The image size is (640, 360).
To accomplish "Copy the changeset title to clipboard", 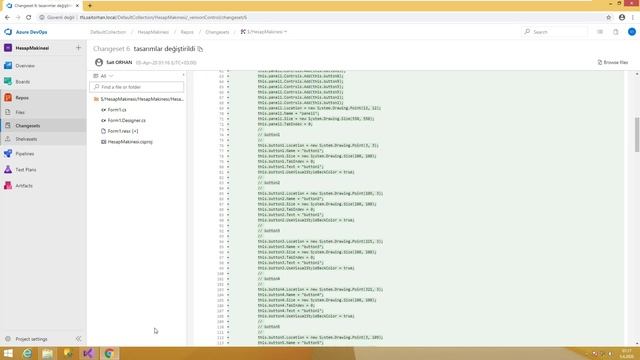I will point(200,49).
